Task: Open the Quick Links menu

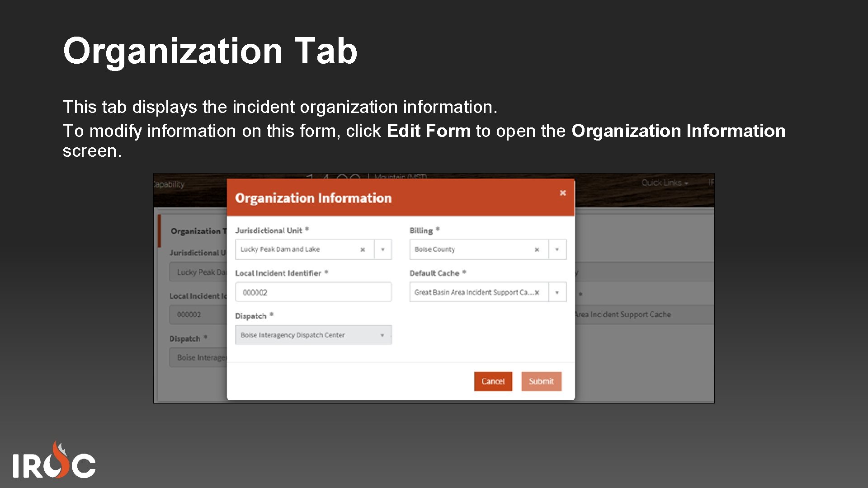Action: point(663,183)
